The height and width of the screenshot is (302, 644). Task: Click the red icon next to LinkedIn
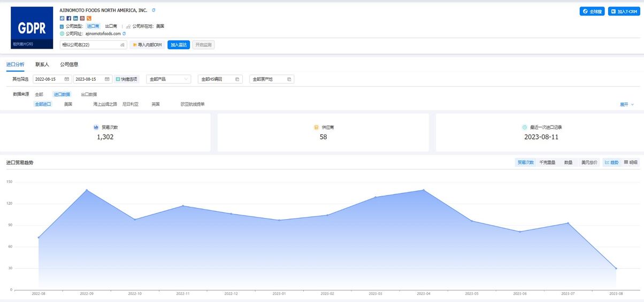(82, 18)
